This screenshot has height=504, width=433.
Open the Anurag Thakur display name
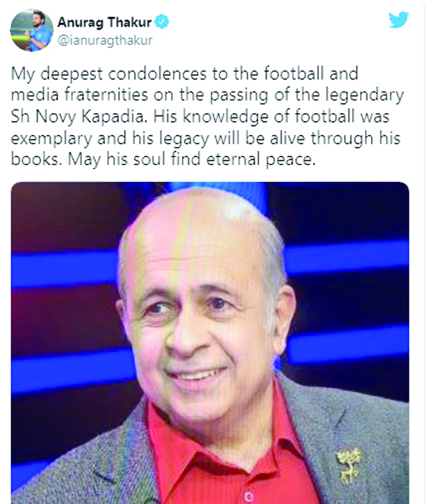pos(104,22)
